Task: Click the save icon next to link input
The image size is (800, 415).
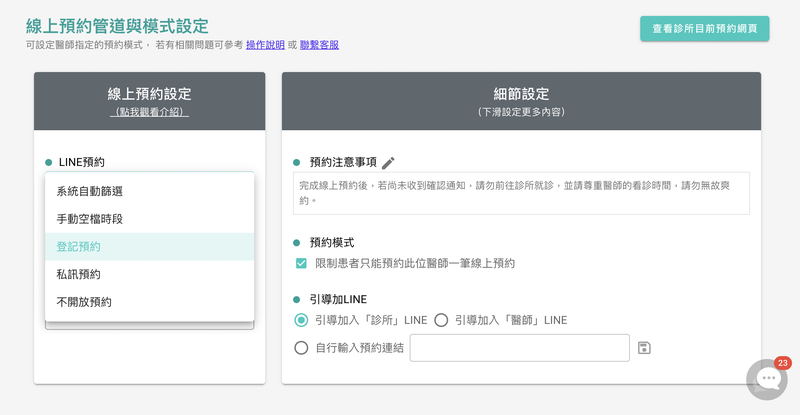Action: [x=644, y=348]
